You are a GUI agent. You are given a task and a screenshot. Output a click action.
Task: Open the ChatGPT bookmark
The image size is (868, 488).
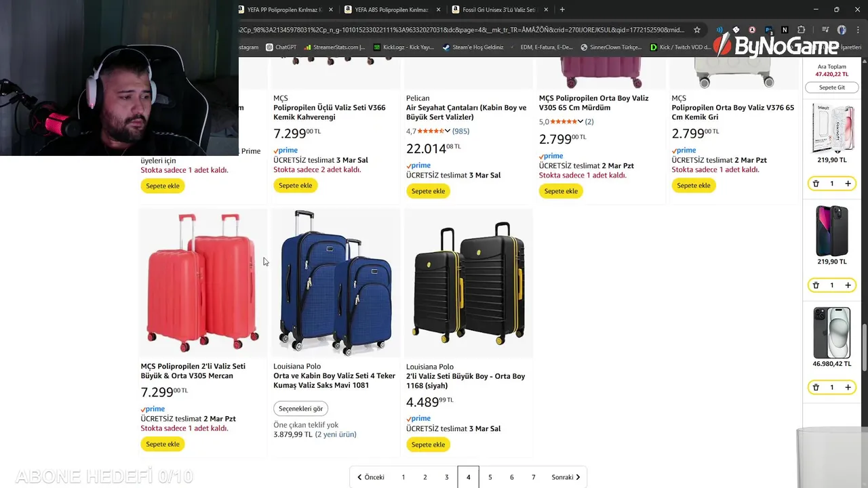tap(281, 47)
